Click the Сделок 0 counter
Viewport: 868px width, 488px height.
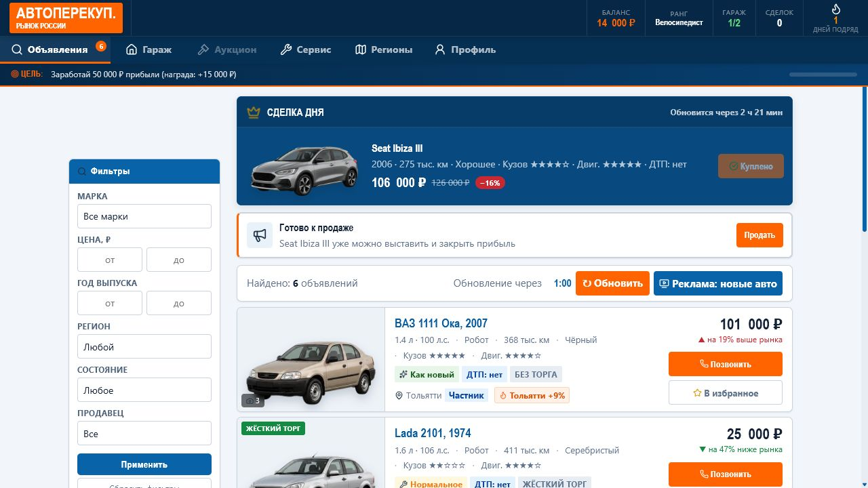[779, 18]
